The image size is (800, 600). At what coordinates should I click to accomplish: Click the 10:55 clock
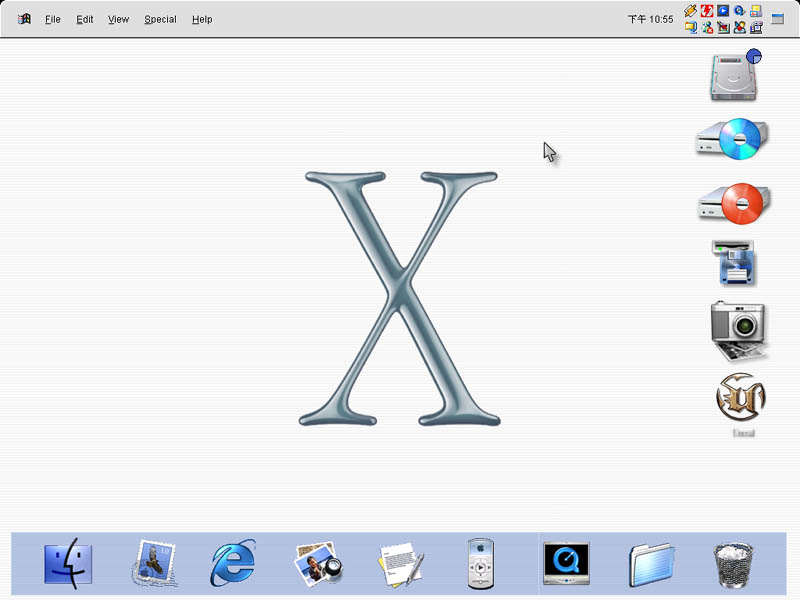click(x=651, y=19)
